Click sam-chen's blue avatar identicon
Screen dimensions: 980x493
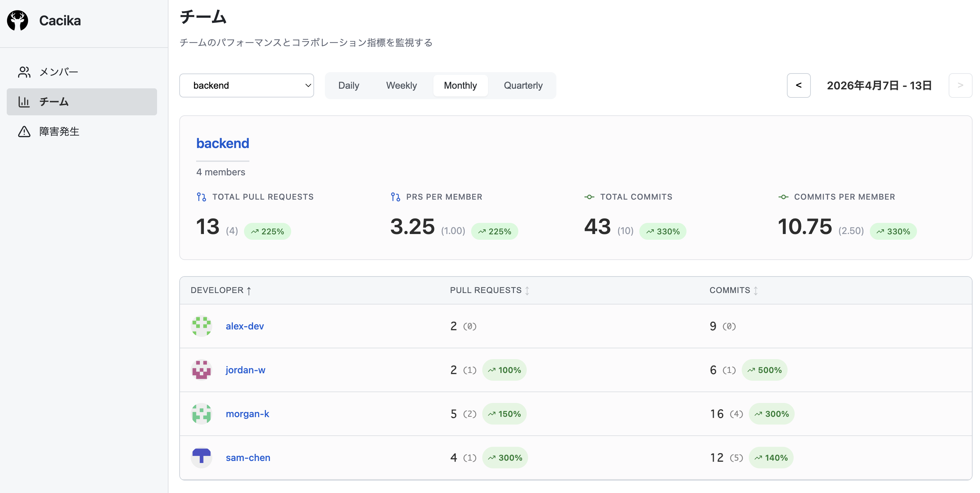[201, 458]
